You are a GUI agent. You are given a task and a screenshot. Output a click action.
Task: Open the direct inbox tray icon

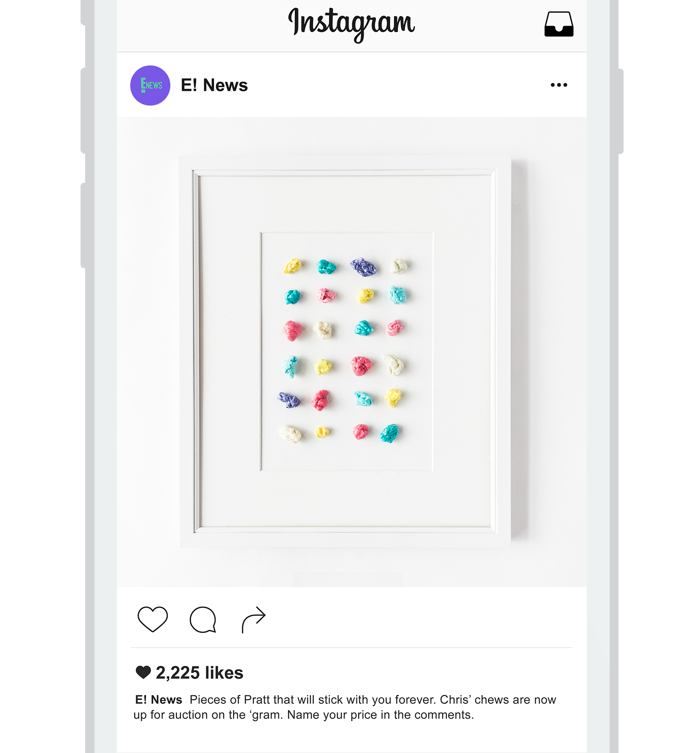pyautogui.click(x=559, y=24)
